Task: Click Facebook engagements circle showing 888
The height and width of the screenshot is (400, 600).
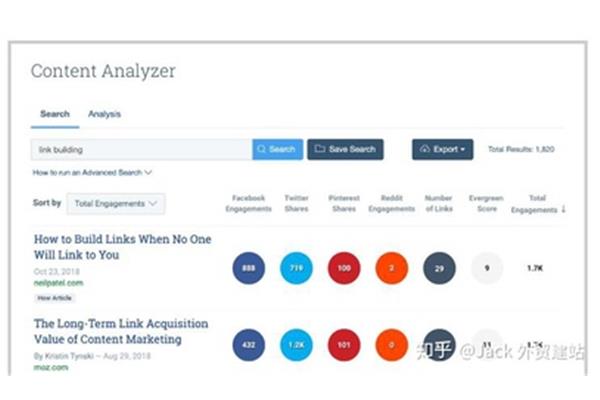Action: click(249, 268)
